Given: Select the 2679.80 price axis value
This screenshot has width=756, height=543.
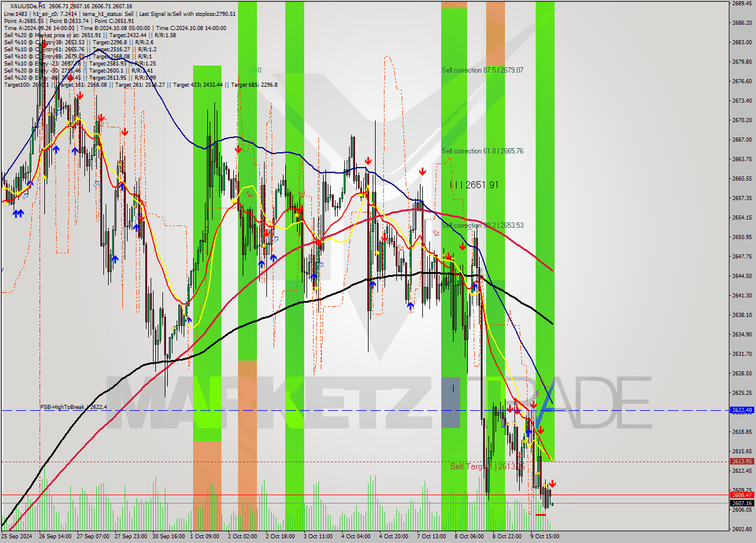Looking at the screenshot, I should (x=742, y=62).
